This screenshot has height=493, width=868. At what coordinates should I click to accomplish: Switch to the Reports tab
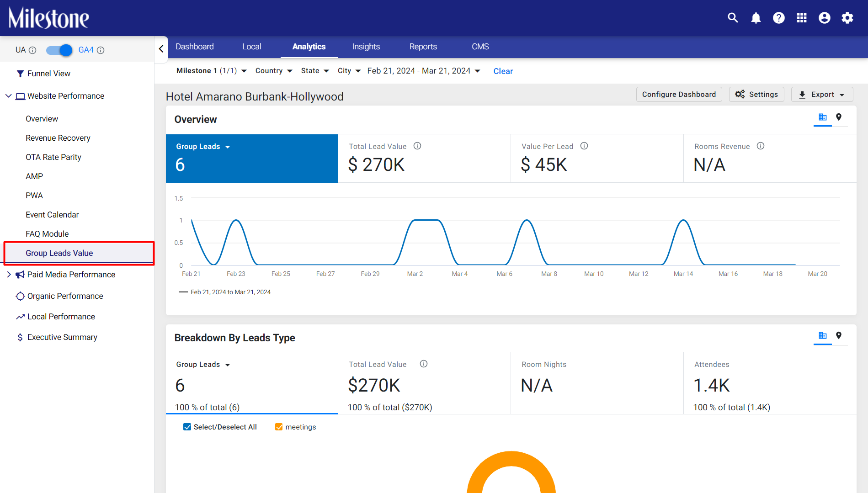tap(423, 47)
